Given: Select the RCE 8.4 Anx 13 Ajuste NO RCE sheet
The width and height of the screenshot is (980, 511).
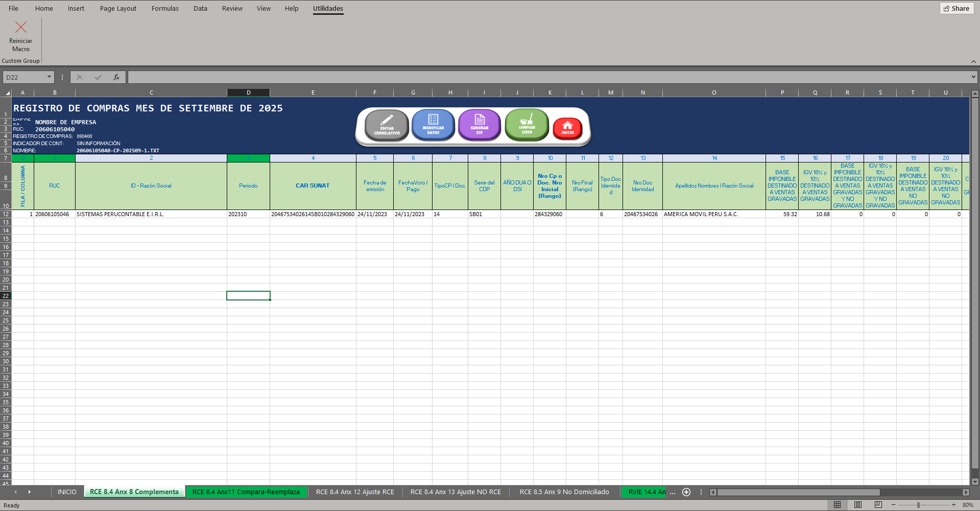Looking at the screenshot, I should coord(456,492).
